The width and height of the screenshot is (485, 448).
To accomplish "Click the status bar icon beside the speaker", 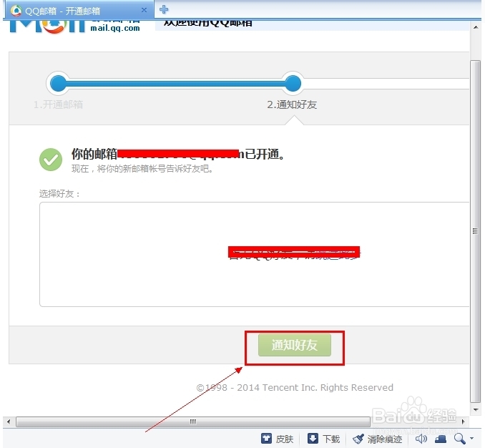I will (x=441, y=439).
